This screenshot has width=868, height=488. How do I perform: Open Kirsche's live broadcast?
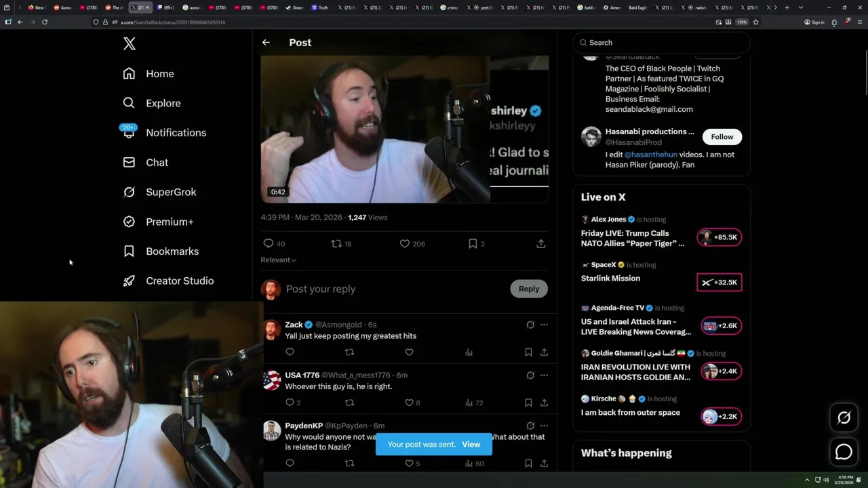coord(630,413)
